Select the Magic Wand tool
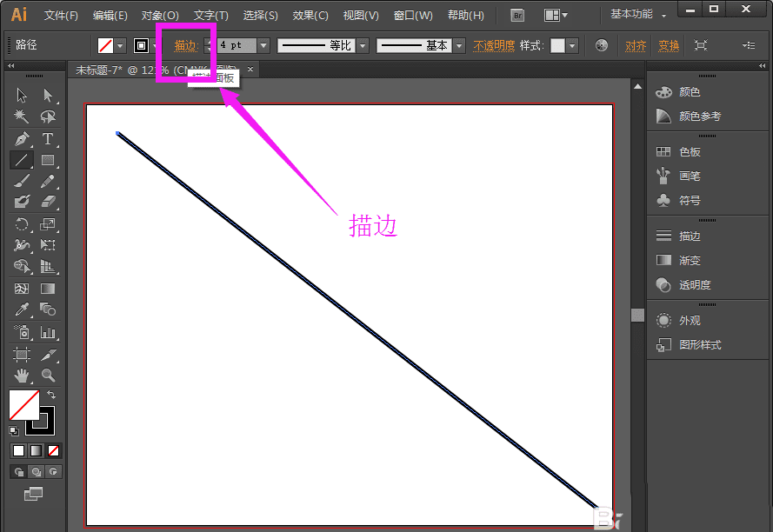The image size is (773, 532). pyautogui.click(x=21, y=116)
